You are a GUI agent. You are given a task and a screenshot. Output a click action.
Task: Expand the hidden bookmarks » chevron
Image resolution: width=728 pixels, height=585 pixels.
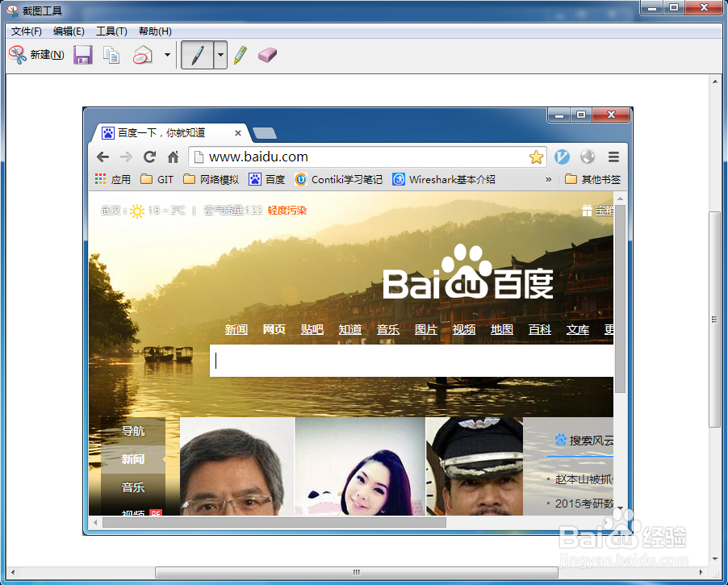[x=548, y=179]
